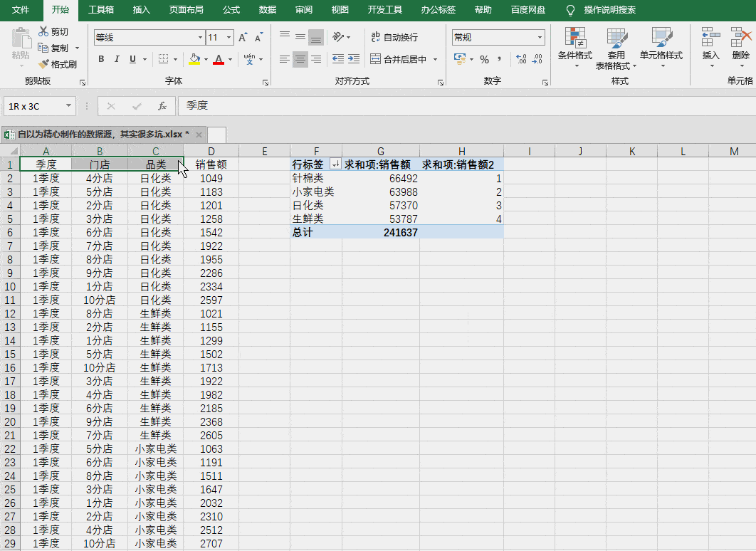Switch to the 公式 Formulas tab
756x551 pixels.
[231, 10]
